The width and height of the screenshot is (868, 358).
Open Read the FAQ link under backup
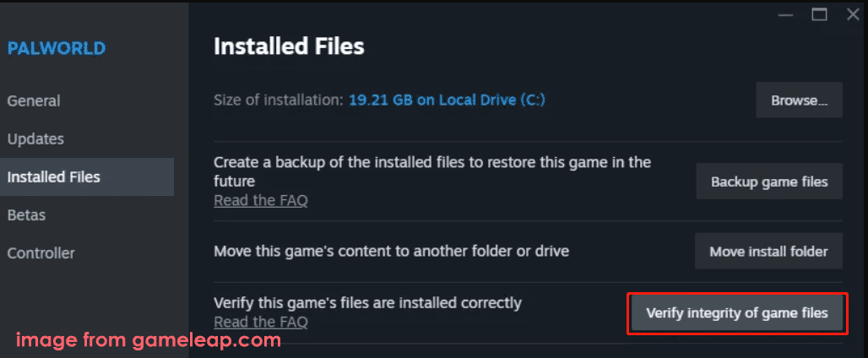click(261, 200)
